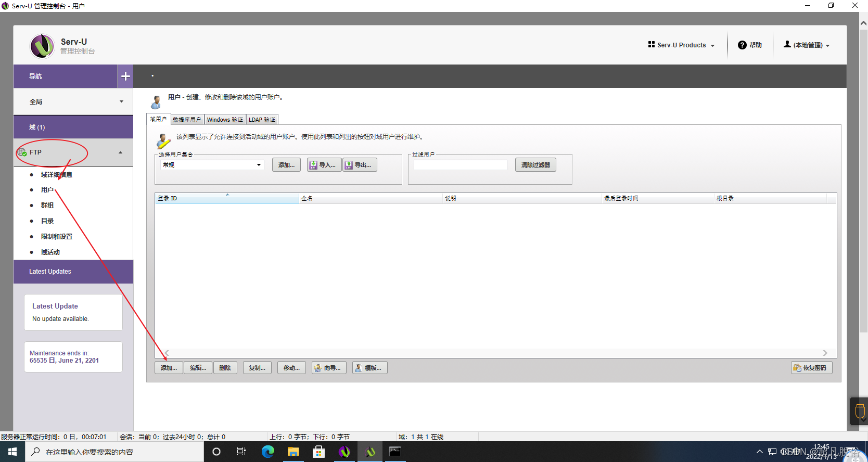Sort by the description column header

tap(522, 198)
